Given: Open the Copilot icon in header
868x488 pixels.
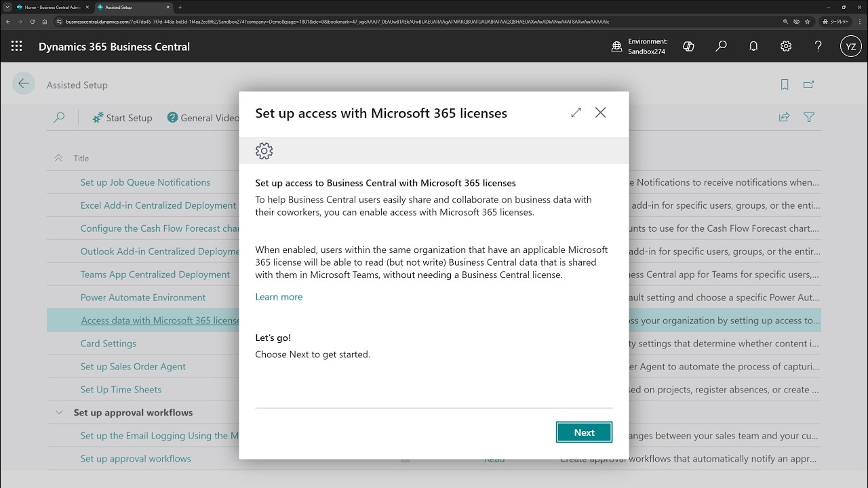Looking at the screenshot, I should 688,46.
